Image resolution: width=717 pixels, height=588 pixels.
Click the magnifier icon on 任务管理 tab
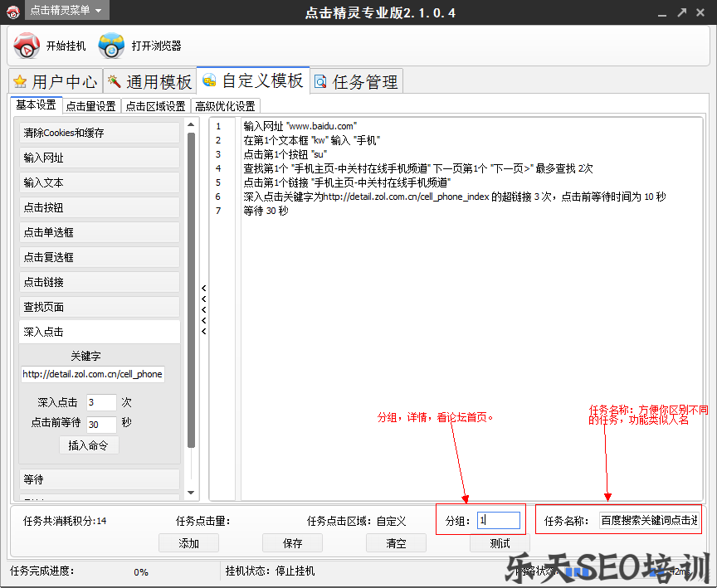click(x=322, y=81)
